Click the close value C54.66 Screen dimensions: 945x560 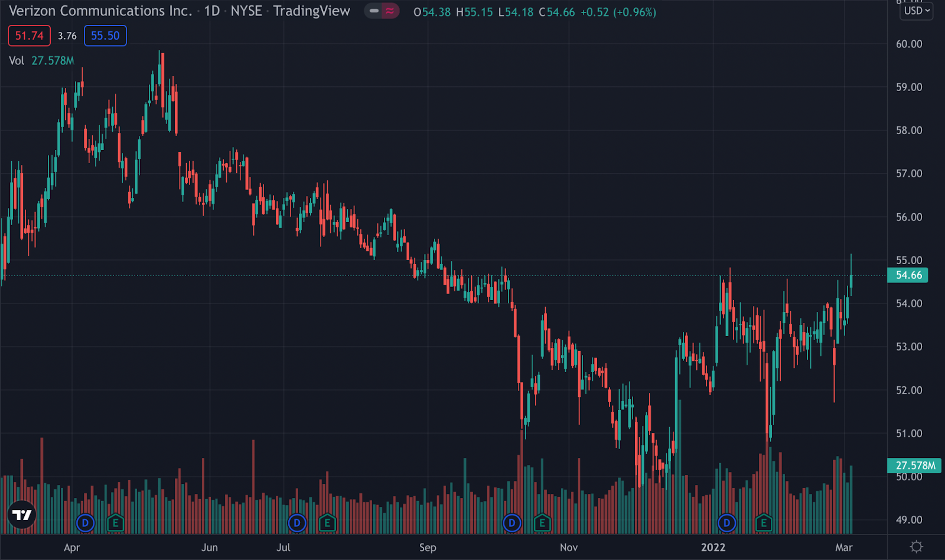click(x=557, y=12)
